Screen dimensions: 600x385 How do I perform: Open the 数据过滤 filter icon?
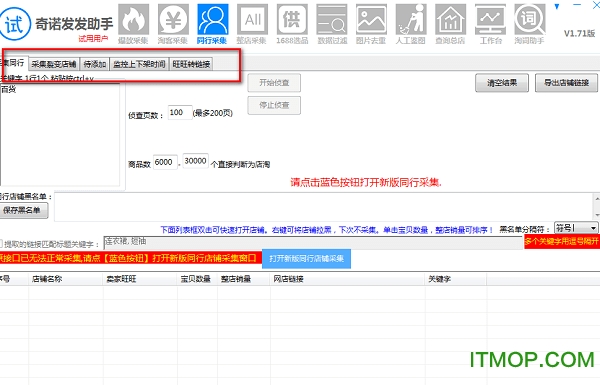(332, 24)
